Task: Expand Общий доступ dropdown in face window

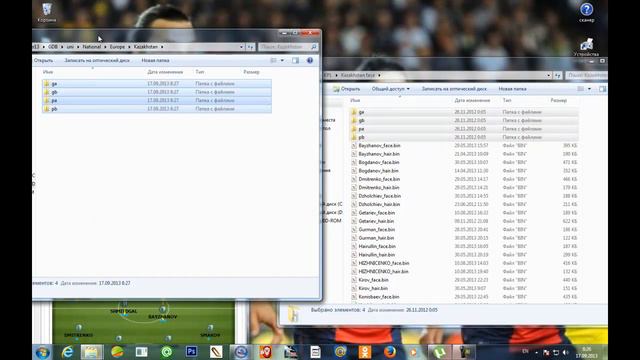Action: point(408,89)
